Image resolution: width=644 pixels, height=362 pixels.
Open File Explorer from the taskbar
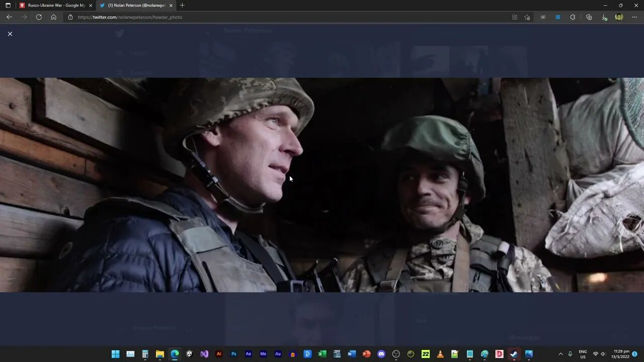(159, 354)
